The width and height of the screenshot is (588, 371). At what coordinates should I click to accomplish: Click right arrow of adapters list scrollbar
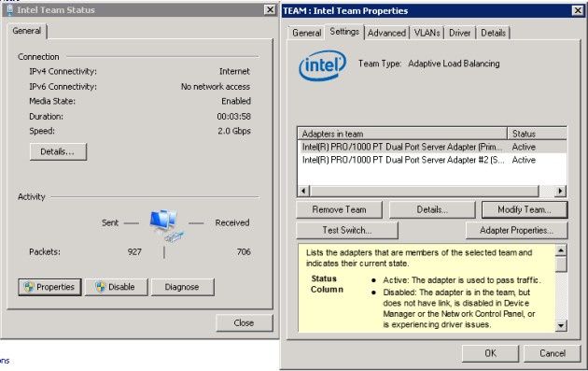tap(560, 191)
